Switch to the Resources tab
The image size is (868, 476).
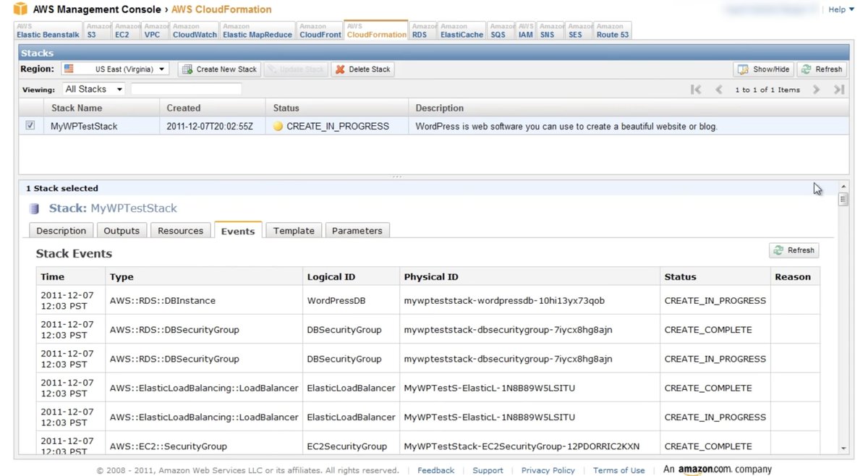[181, 231]
